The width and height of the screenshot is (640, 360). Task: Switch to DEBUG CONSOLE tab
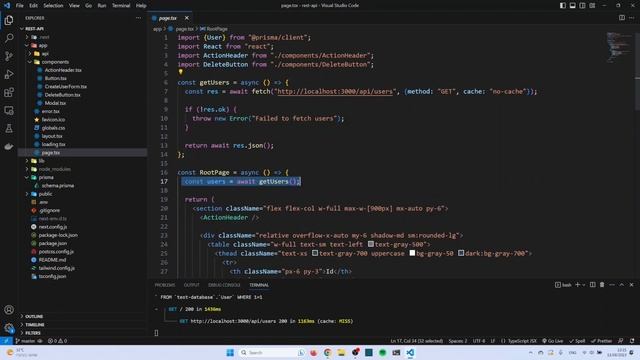[224, 285]
